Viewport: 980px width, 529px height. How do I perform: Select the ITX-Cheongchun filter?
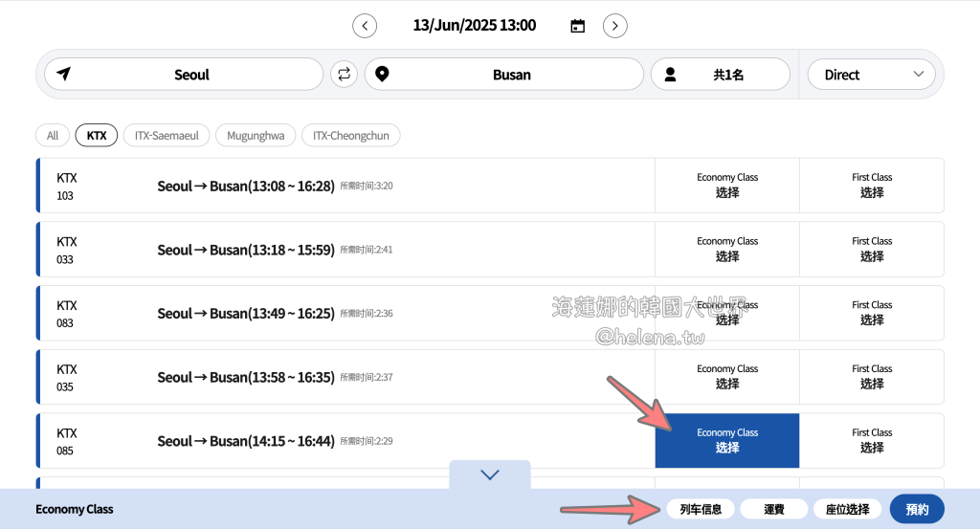click(x=350, y=136)
